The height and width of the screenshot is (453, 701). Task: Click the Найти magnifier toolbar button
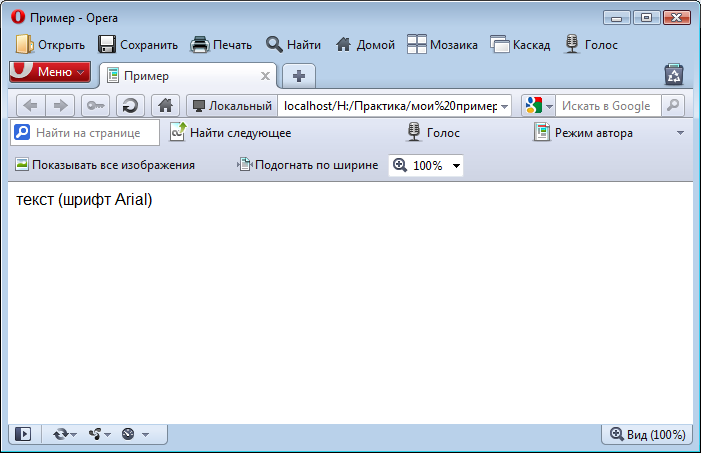293,45
